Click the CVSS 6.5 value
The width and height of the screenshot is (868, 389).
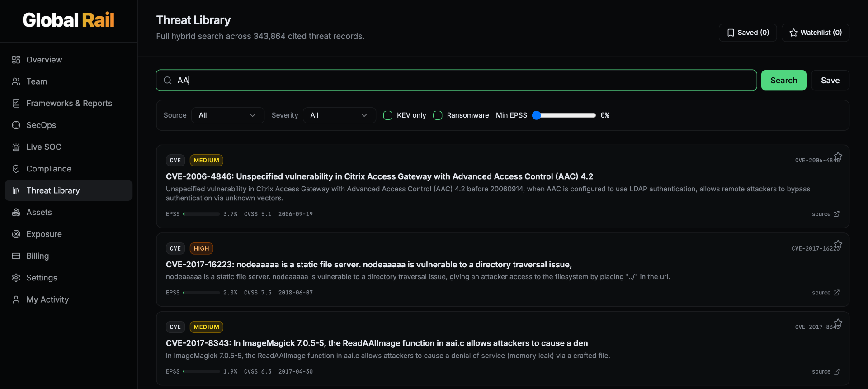(258, 371)
